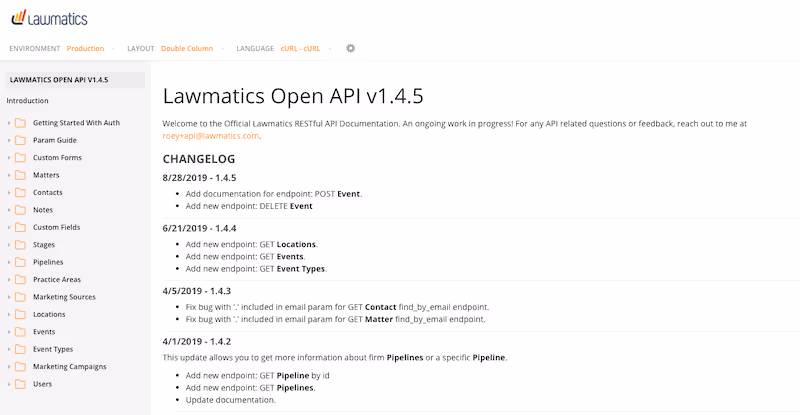800x415 pixels.
Task: Click the Pipelines folder icon
Action: [20, 262]
